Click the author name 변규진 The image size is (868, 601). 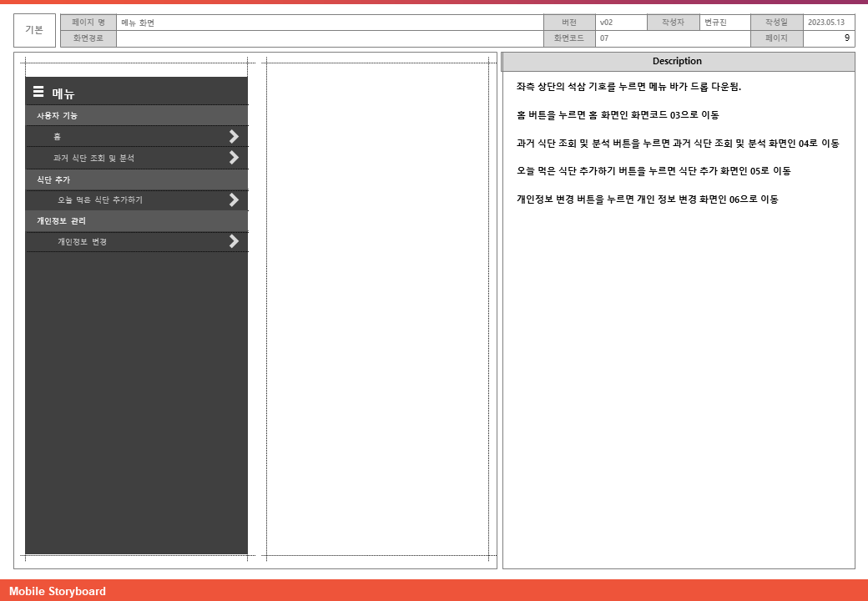pyautogui.click(x=716, y=23)
